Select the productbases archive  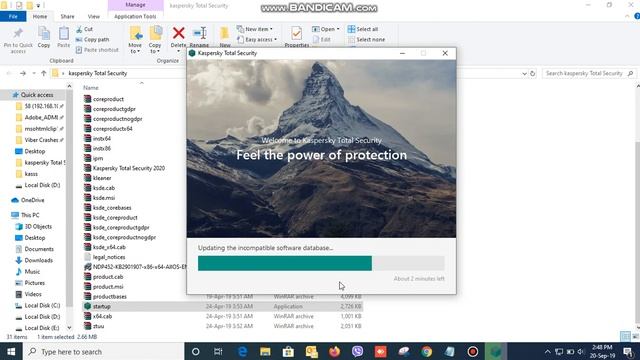coord(109,297)
